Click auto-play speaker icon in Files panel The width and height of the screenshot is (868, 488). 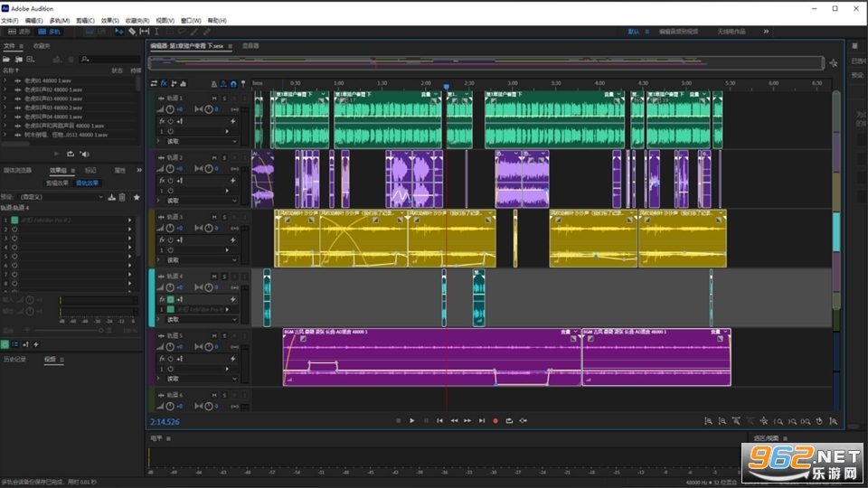[85, 154]
